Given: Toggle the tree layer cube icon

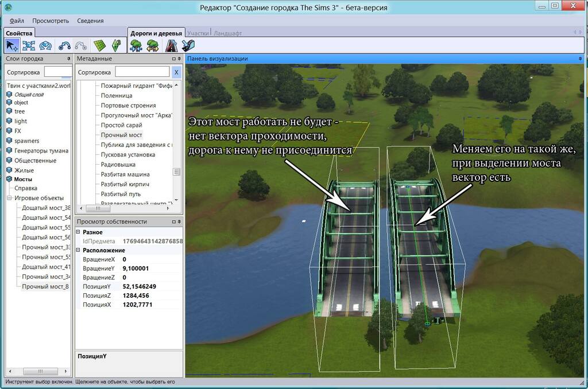Looking at the screenshot, I should point(9,111).
